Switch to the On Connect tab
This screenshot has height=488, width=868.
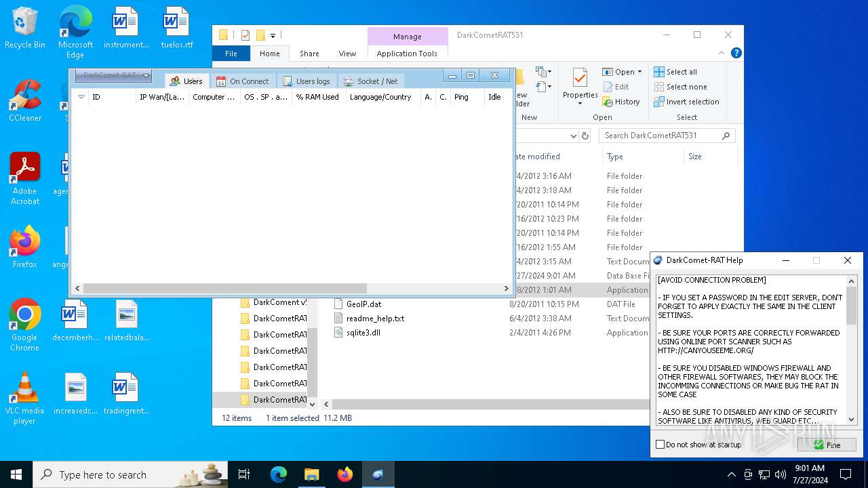[x=242, y=81]
